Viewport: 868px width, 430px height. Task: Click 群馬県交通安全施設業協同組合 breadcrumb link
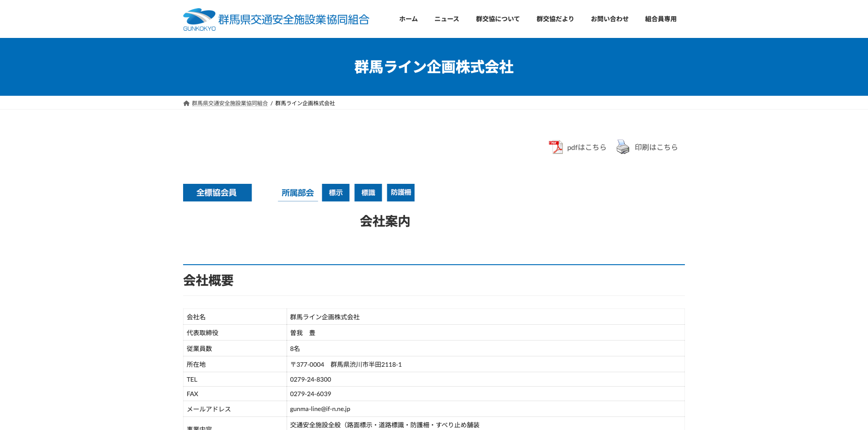(230, 103)
